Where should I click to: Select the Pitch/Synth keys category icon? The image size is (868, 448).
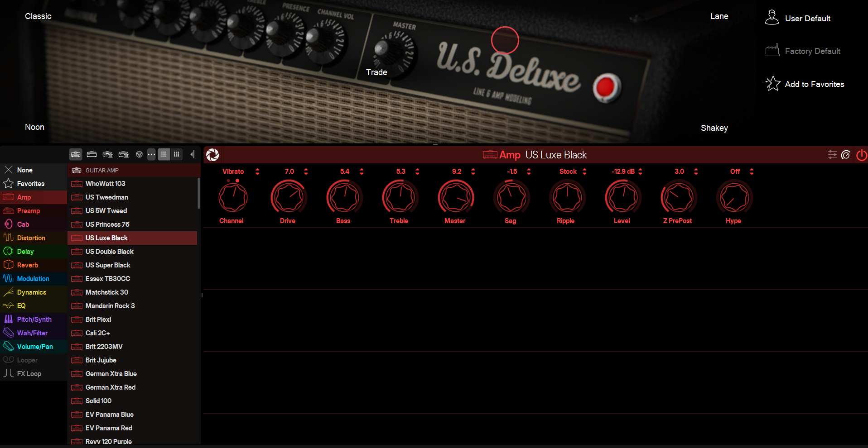(8, 319)
